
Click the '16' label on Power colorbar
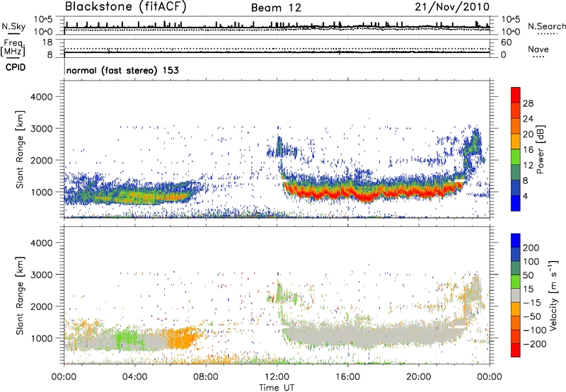[x=528, y=150]
